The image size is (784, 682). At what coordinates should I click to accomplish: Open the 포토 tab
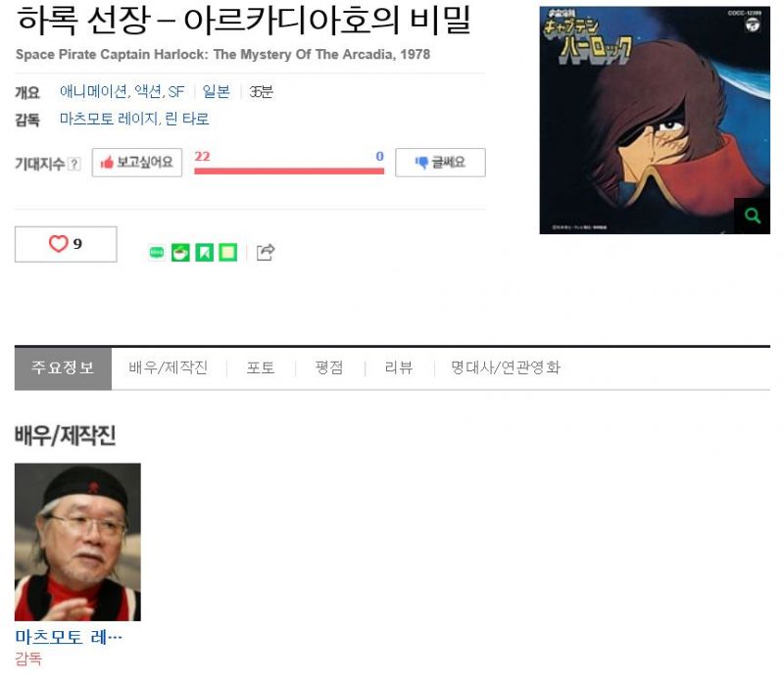[261, 368]
